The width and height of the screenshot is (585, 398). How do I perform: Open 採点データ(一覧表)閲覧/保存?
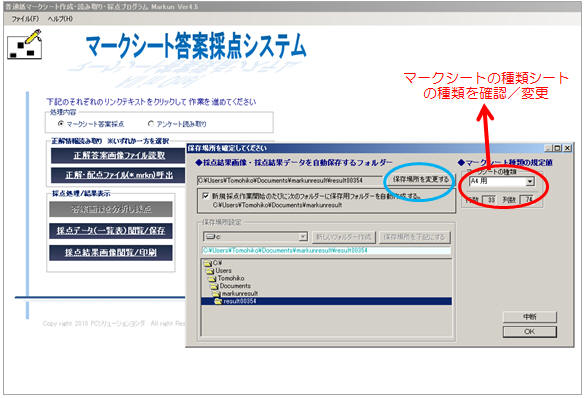(111, 231)
